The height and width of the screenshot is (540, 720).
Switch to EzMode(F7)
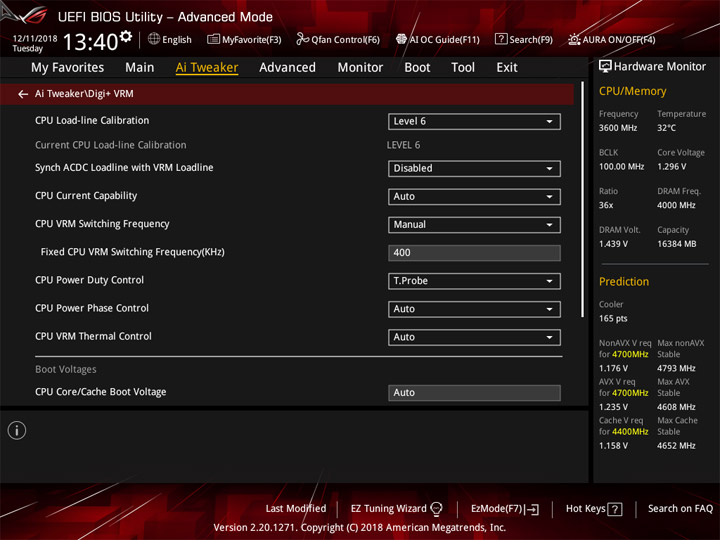[x=505, y=509]
